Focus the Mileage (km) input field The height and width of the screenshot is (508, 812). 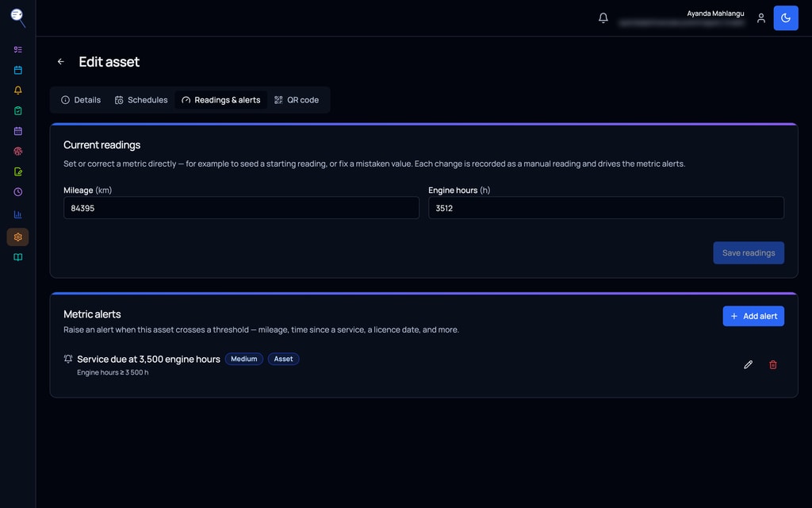pyautogui.click(x=241, y=208)
